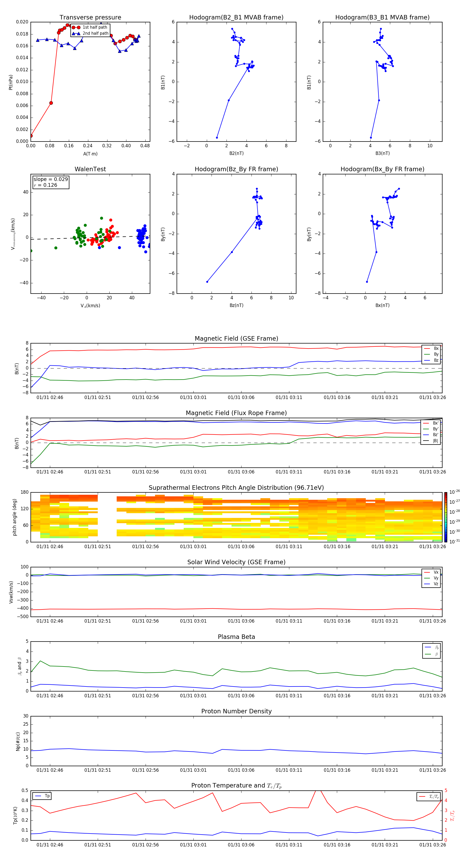Click the 'Pt(nPa)' y-axis label
The height and width of the screenshot is (868, 473).
click(11, 82)
